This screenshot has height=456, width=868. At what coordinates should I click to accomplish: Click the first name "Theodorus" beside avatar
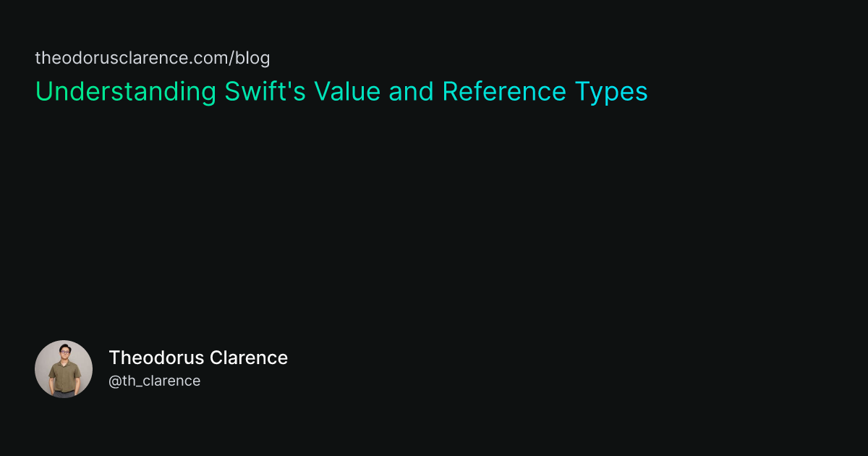pos(156,358)
